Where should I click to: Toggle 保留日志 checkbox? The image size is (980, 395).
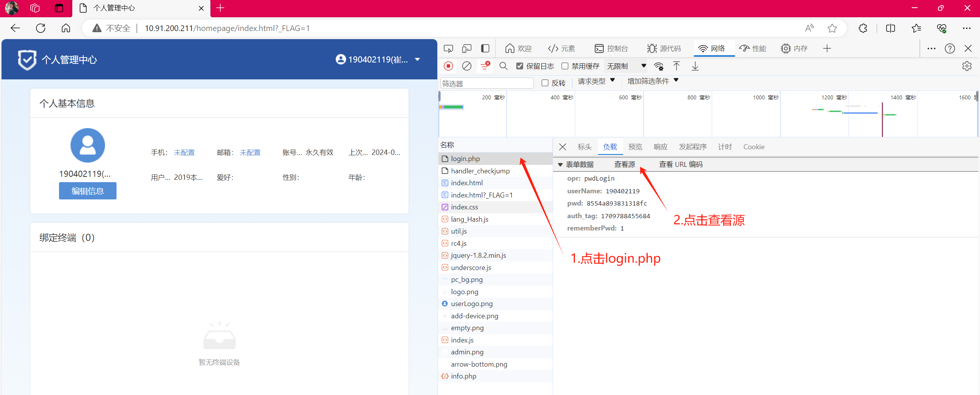(x=519, y=66)
